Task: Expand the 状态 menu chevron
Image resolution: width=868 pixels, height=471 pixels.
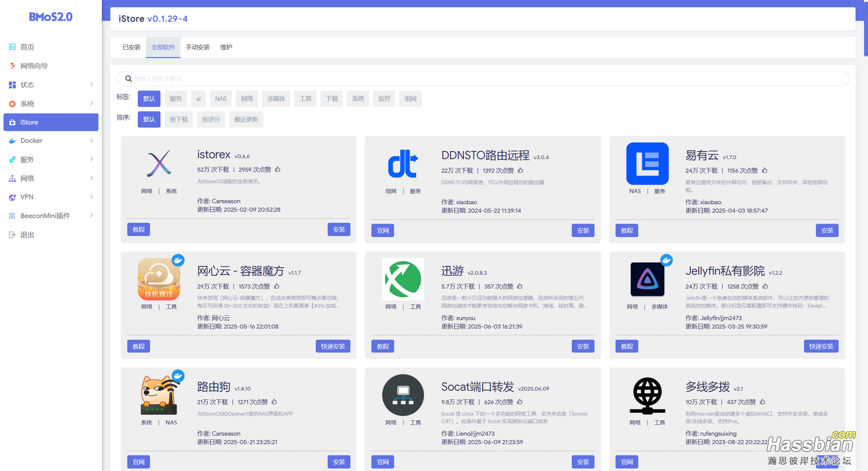Action: [91, 84]
